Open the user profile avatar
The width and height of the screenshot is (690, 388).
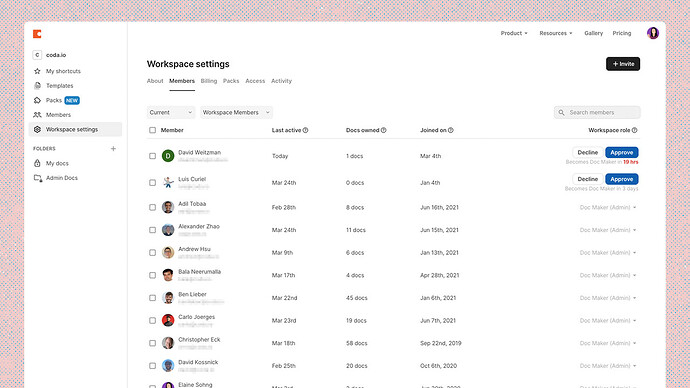click(653, 33)
